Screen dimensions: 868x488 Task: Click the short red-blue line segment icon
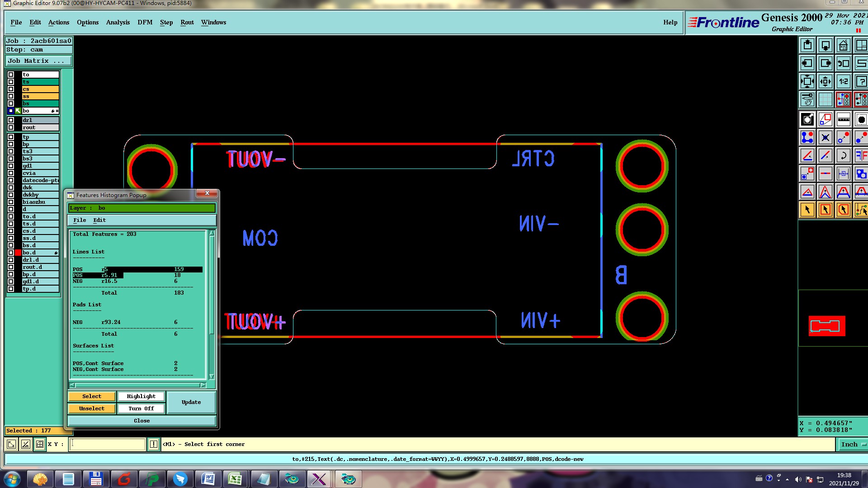pos(826,174)
